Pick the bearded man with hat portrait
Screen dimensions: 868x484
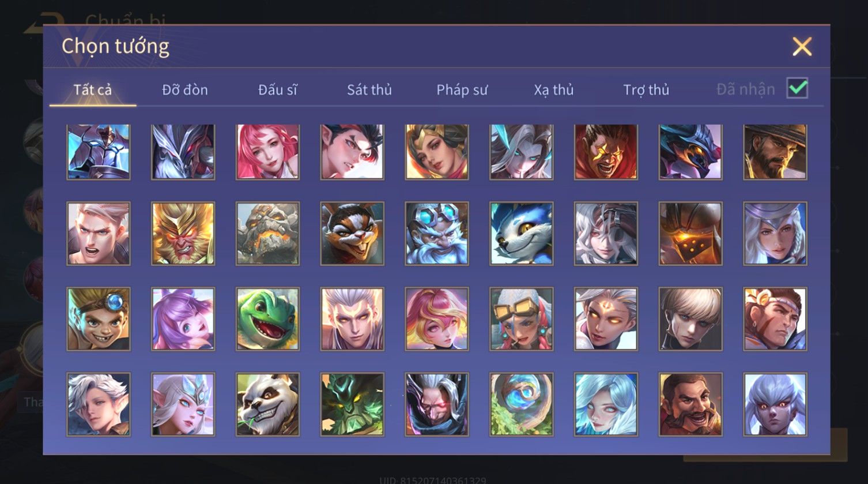[x=775, y=152]
